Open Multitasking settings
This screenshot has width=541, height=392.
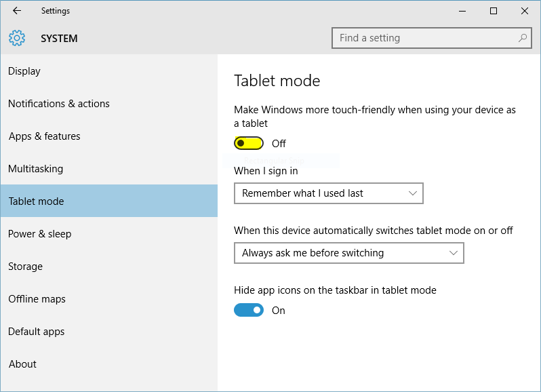point(109,169)
